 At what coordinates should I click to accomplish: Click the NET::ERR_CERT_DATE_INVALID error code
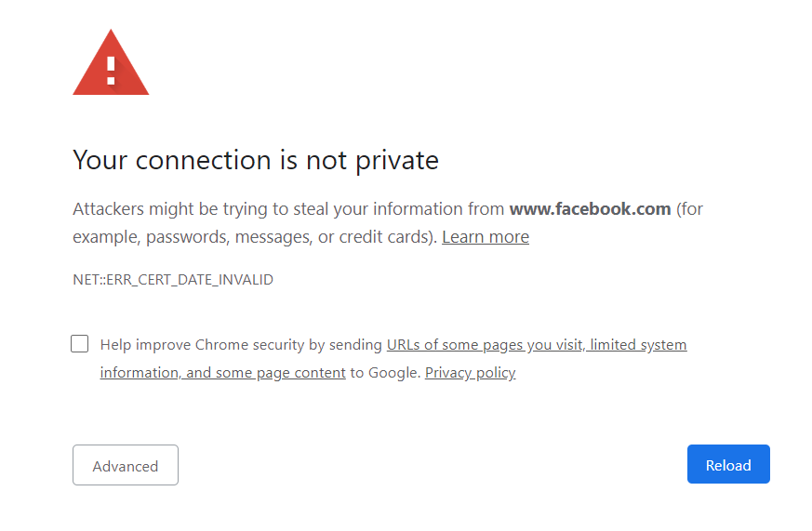173,279
